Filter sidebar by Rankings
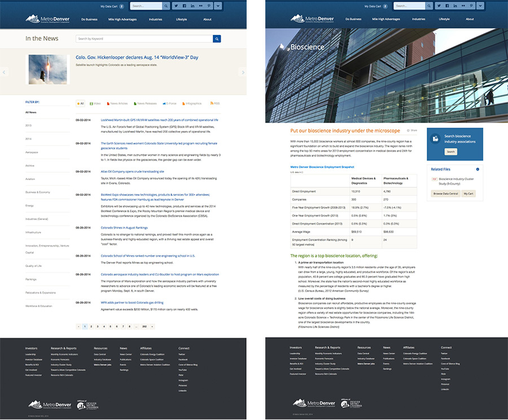The image size is (508, 420). click(31, 279)
